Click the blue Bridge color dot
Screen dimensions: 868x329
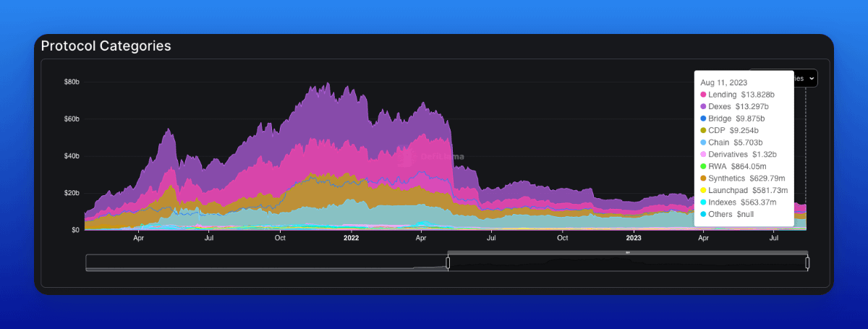[704, 119]
